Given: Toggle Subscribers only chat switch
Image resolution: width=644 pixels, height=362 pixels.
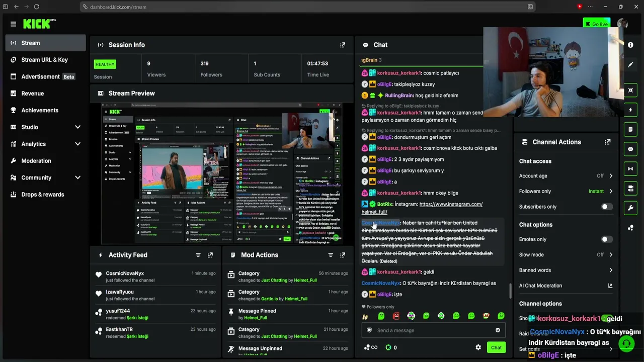Looking at the screenshot, I should (x=607, y=207).
